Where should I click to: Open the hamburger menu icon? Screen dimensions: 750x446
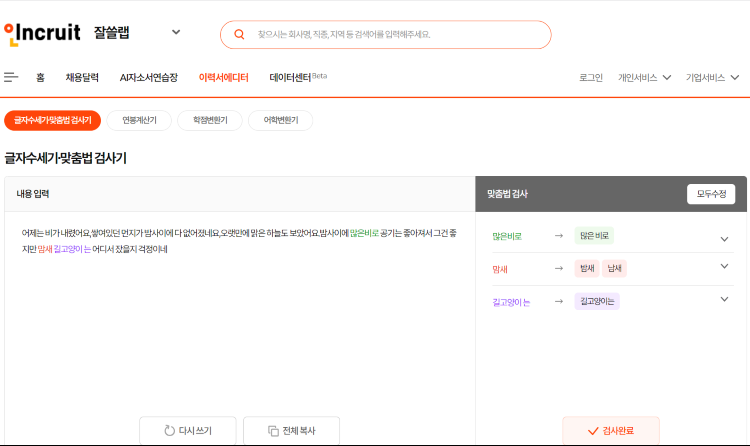point(11,77)
